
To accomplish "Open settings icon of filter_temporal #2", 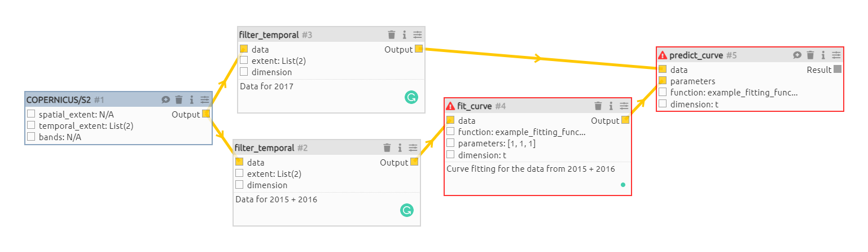I will coord(413,148).
